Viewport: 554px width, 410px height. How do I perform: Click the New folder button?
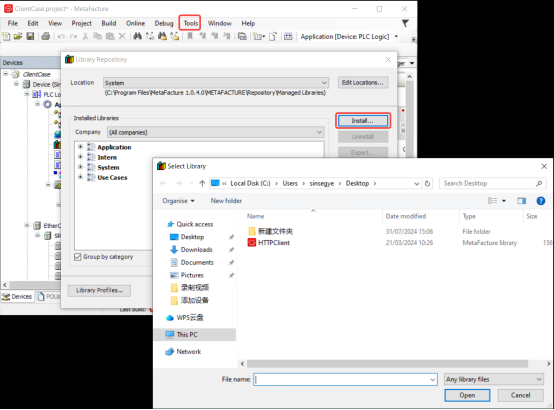[226, 201]
